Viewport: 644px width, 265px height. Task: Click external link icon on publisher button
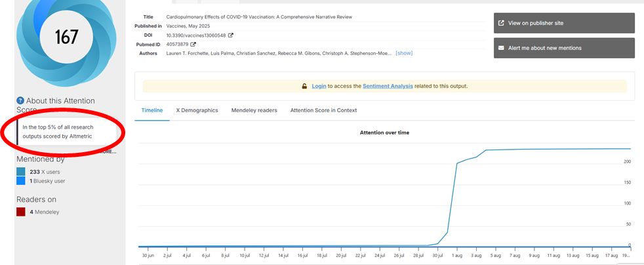(502, 23)
